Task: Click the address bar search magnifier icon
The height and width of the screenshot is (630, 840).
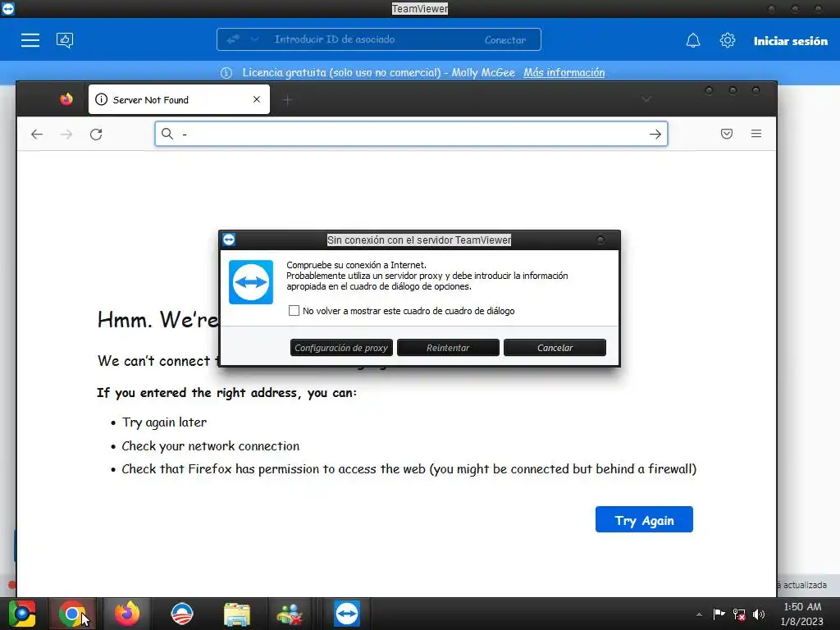Action: 167,134
